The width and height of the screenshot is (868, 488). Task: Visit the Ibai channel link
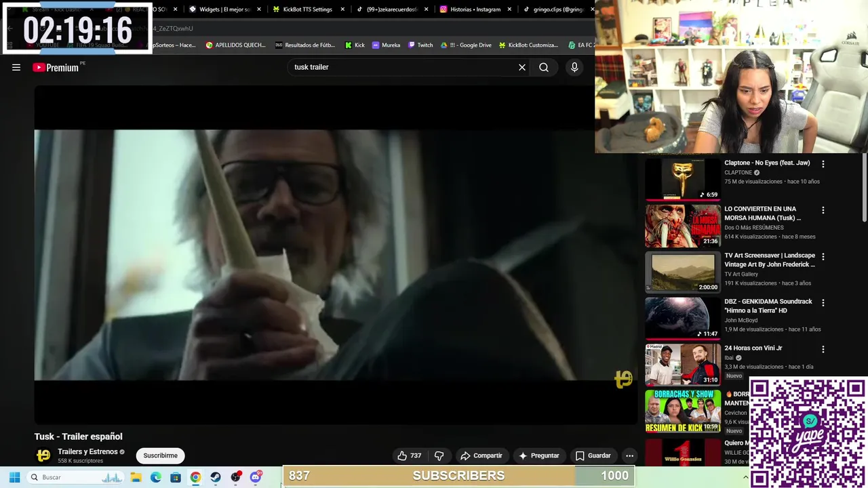tap(729, 358)
